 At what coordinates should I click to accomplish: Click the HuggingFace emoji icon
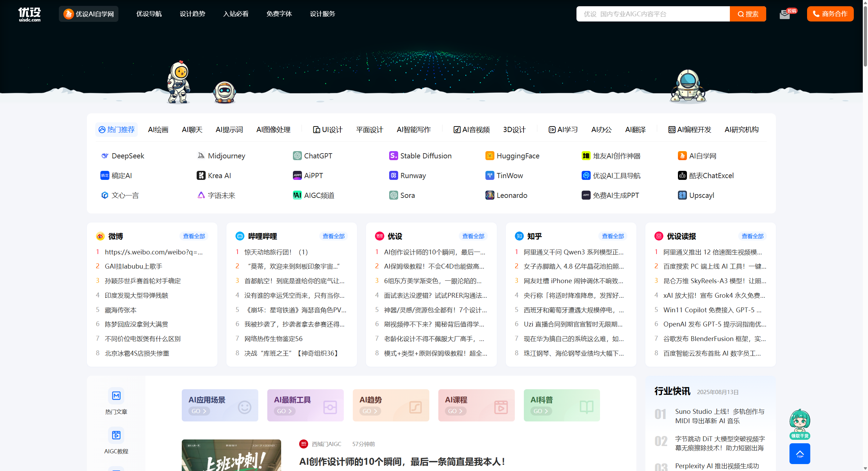(x=490, y=156)
